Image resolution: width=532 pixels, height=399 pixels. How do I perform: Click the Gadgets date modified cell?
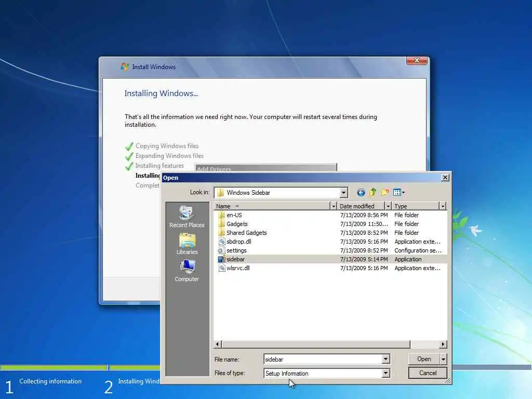[364, 224]
